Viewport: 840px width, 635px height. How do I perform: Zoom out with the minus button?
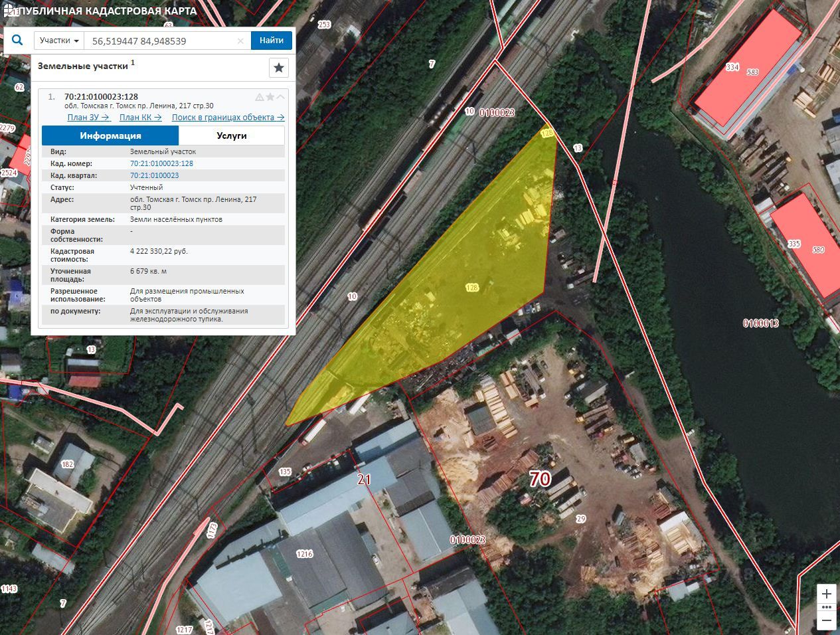point(827,620)
